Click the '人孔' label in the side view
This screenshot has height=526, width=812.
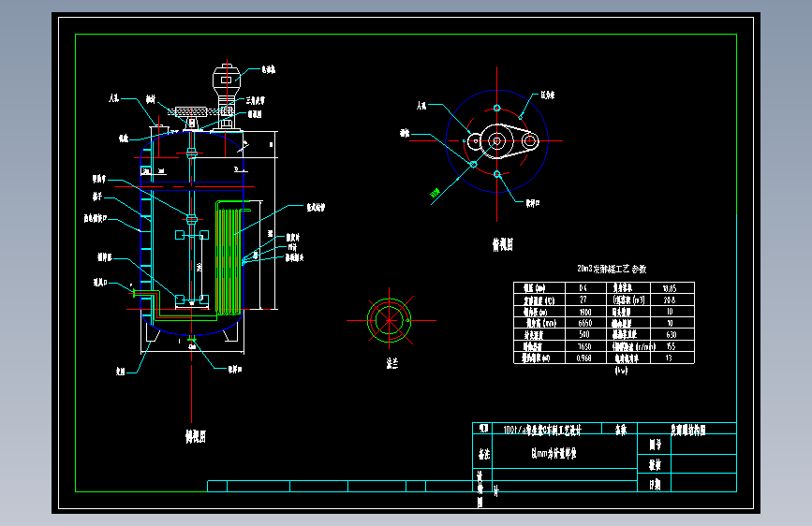[x=114, y=98]
